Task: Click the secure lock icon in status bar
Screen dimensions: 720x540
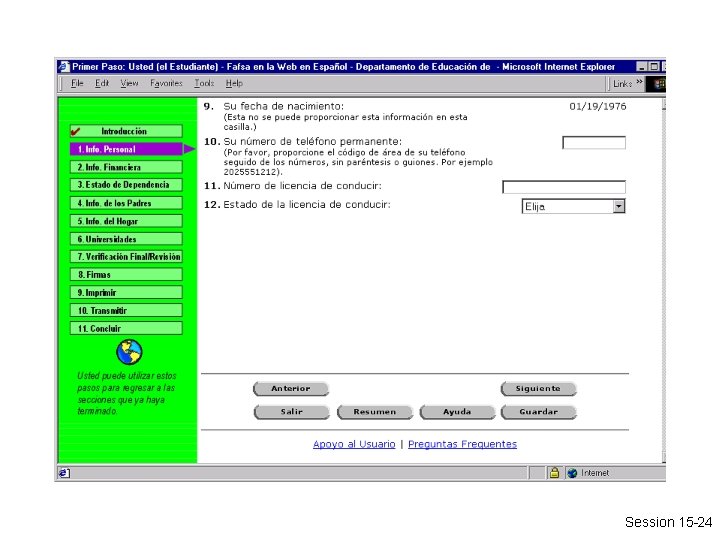Action: (554, 472)
